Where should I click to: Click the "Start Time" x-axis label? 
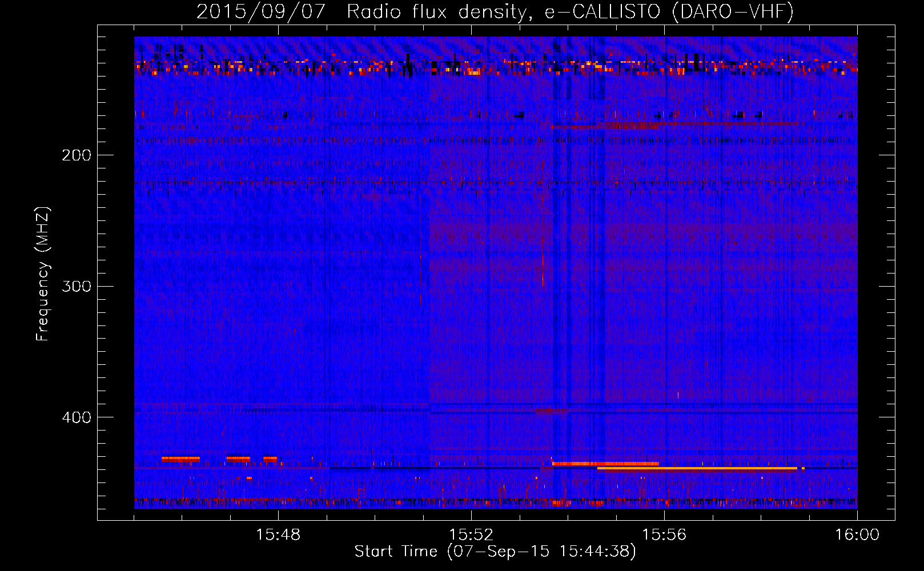[495, 551]
